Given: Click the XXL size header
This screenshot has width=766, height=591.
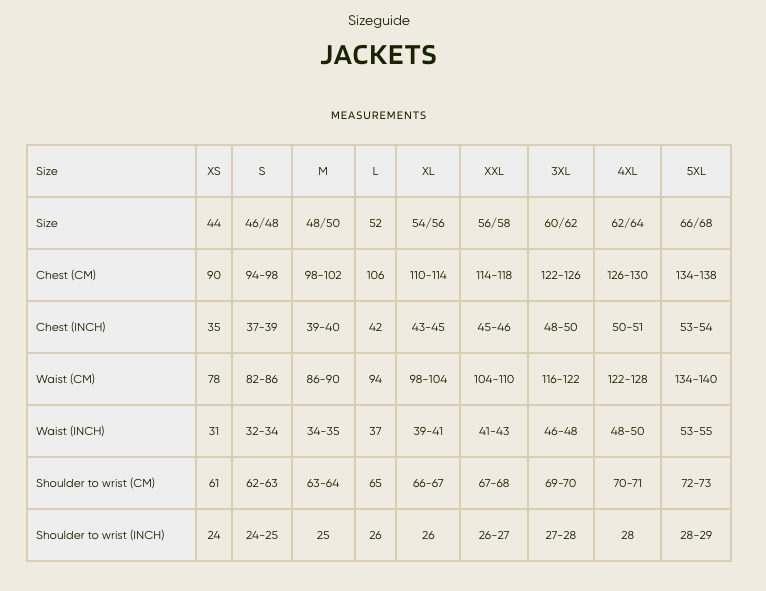Looking at the screenshot, I should click(494, 171).
